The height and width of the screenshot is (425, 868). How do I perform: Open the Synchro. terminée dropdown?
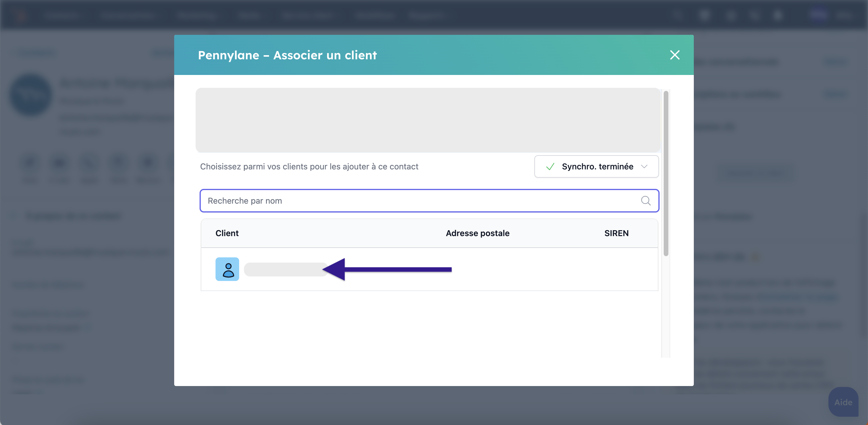[596, 166]
